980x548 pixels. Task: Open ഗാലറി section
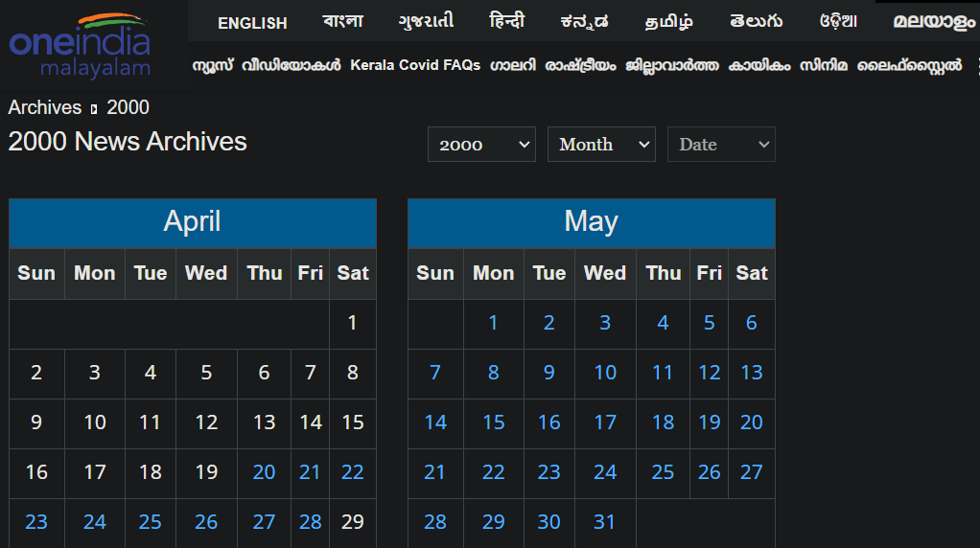pyautogui.click(x=512, y=65)
